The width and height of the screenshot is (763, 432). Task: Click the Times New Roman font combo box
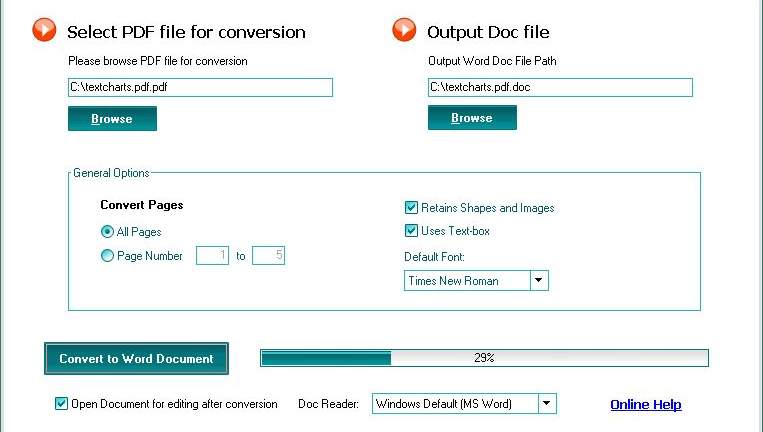pyautogui.click(x=476, y=281)
